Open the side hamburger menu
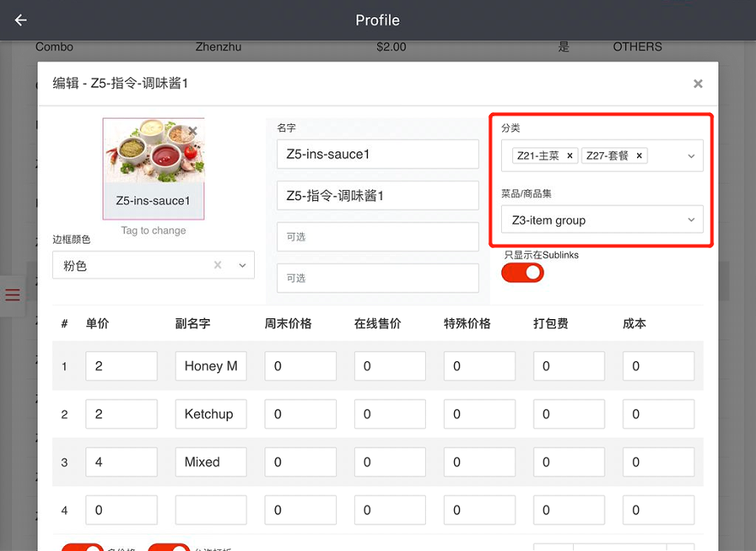Screen dimensions: 756x551 point(13,294)
